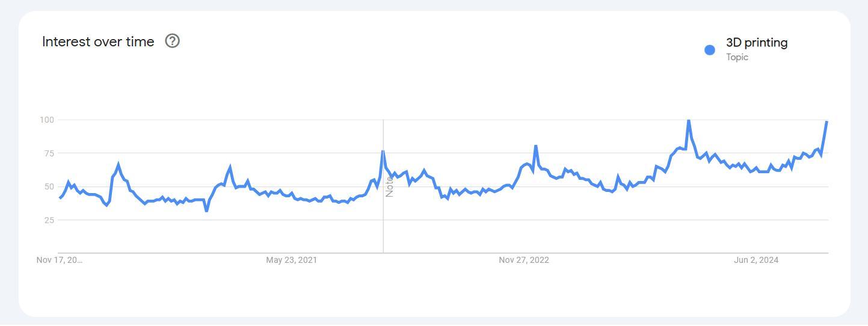The image size is (868, 326).
Task: Click the 100 y-axis label
Action: pos(47,120)
